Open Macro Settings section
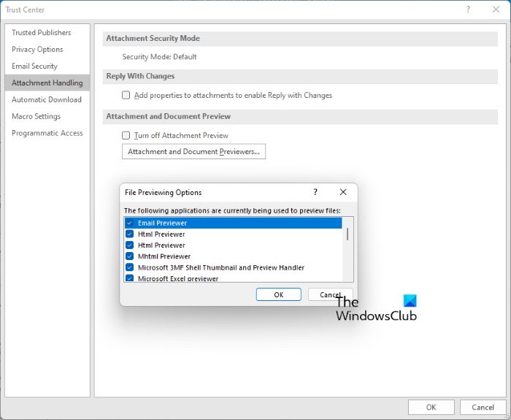Image resolution: width=511 pixels, height=420 pixels. [47, 116]
